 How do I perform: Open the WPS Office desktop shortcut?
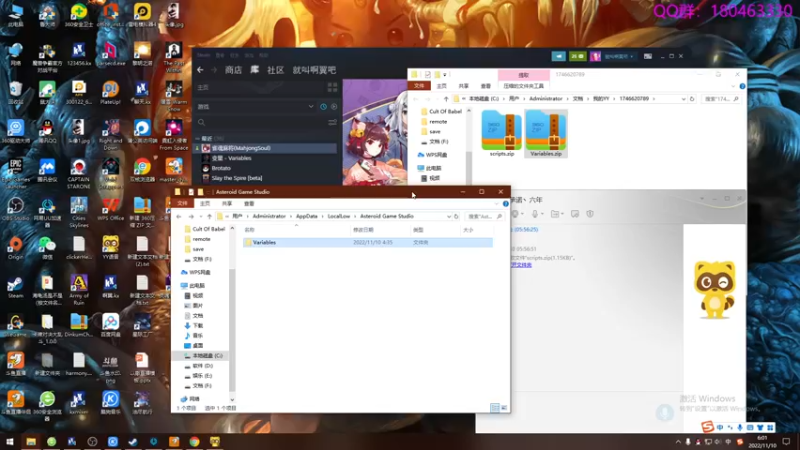(x=110, y=209)
